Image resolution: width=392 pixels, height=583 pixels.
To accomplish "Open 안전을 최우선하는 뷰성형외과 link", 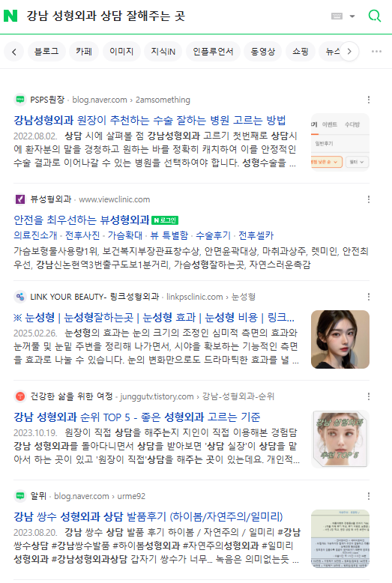I will point(82,220).
